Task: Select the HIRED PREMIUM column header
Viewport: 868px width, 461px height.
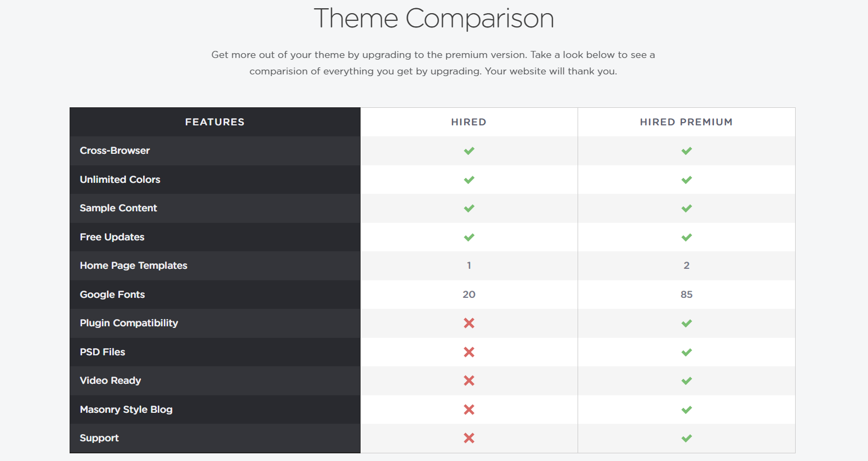Action: coord(686,122)
